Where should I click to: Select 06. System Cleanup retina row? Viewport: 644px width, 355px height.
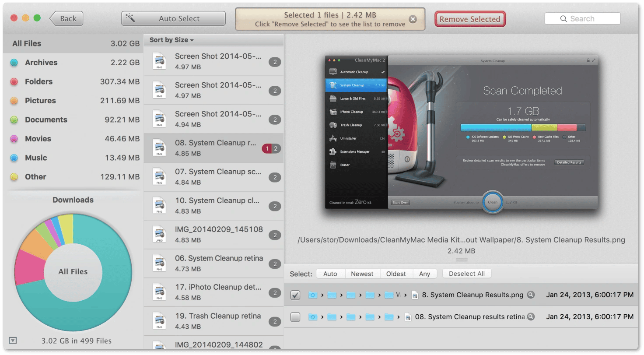coord(213,264)
